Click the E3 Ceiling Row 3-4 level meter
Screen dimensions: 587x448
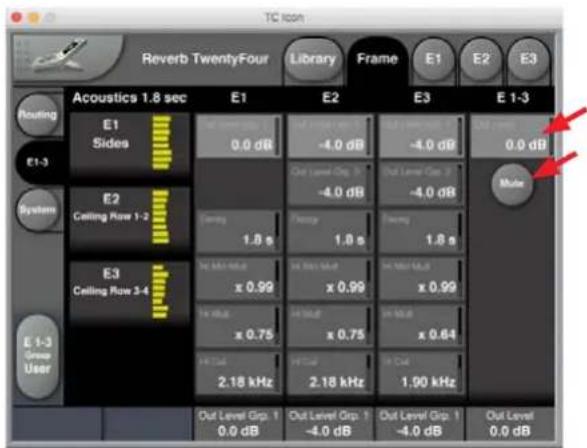pos(161,292)
